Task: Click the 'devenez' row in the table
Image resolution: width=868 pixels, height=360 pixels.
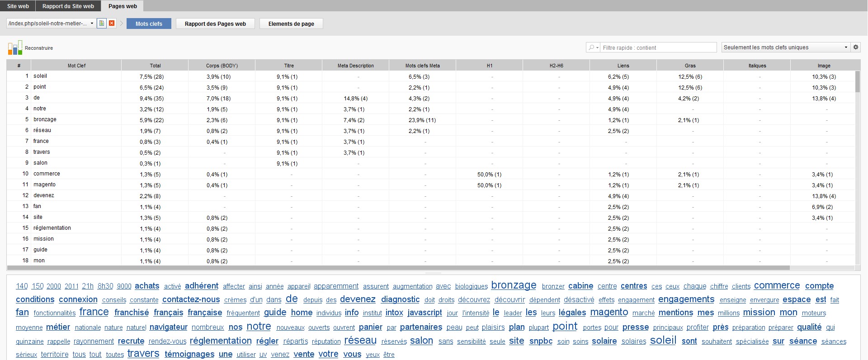Action: pyautogui.click(x=431, y=195)
